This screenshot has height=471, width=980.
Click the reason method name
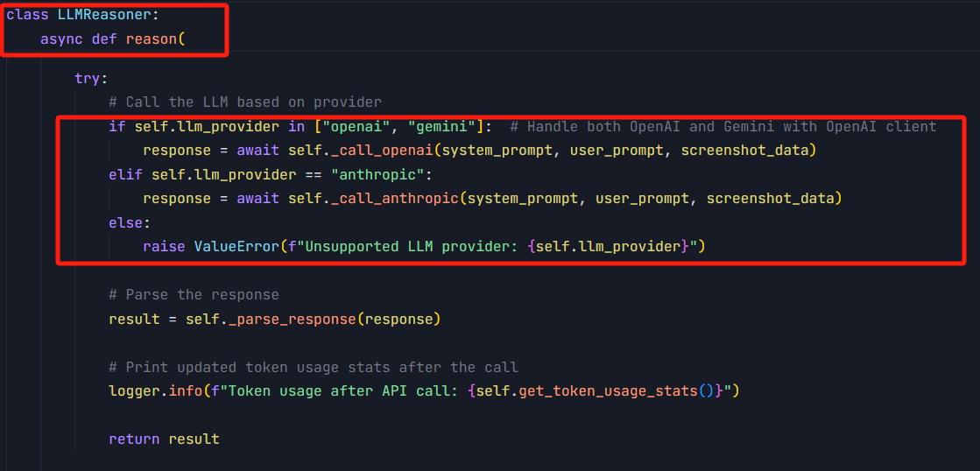152,39
